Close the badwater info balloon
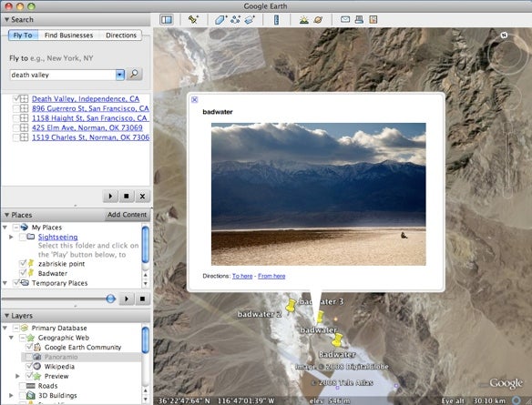 194,99
